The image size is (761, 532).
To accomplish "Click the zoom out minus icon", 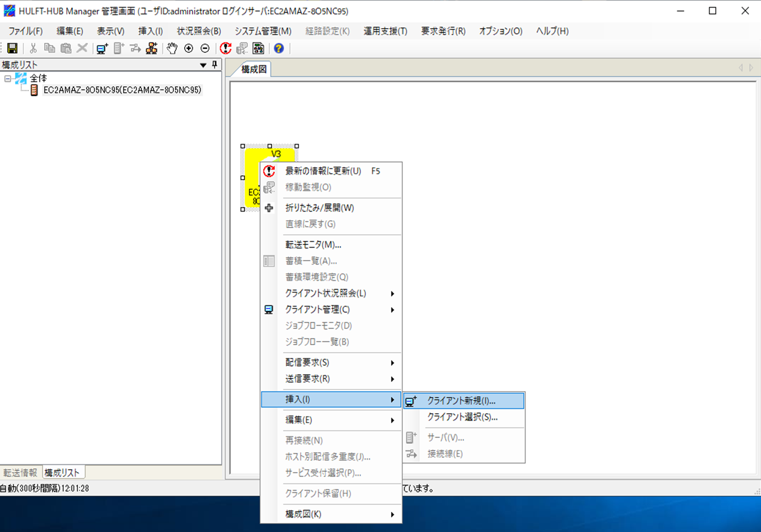I will tap(205, 48).
